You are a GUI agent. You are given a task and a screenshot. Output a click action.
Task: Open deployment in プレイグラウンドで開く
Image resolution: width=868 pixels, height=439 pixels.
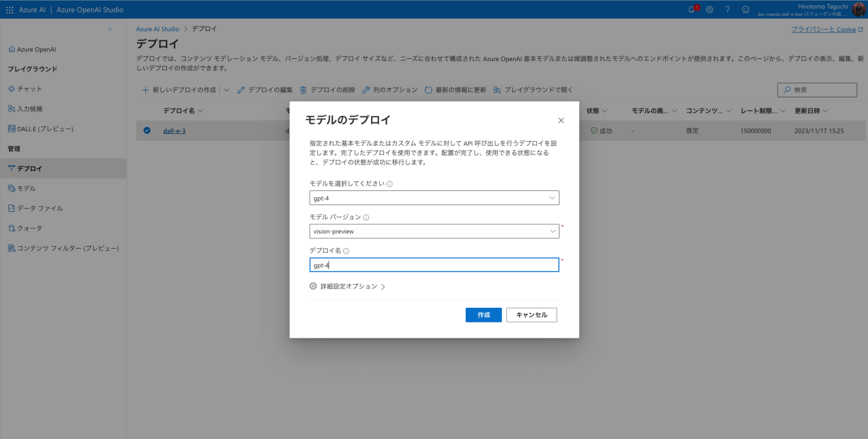(x=532, y=89)
